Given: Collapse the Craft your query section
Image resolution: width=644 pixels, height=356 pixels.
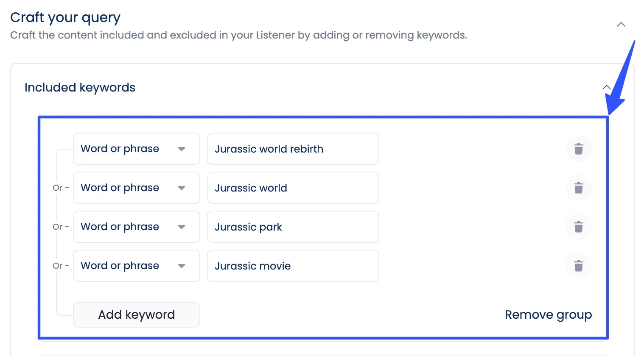Looking at the screenshot, I should [x=621, y=25].
